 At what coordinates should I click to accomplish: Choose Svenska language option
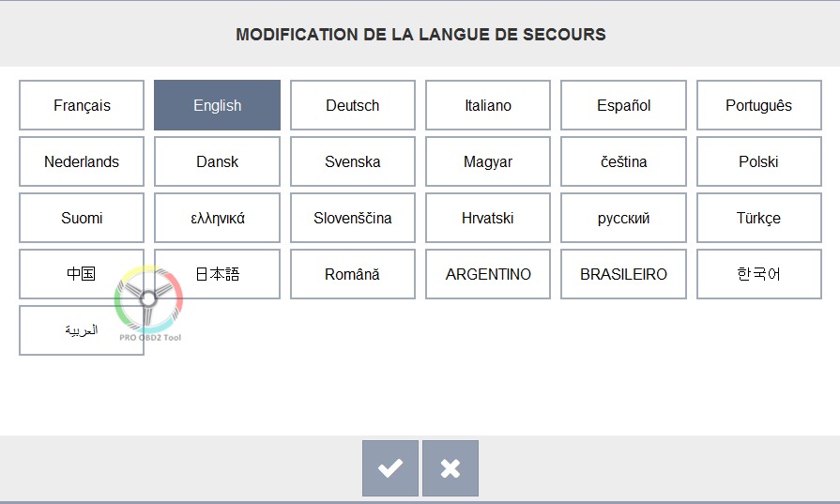click(353, 161)
